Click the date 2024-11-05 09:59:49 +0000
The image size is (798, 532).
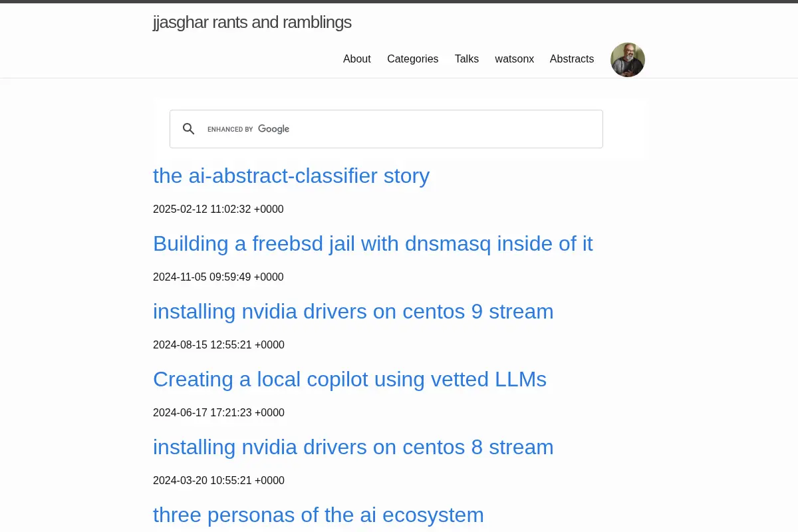coord(218,277)
